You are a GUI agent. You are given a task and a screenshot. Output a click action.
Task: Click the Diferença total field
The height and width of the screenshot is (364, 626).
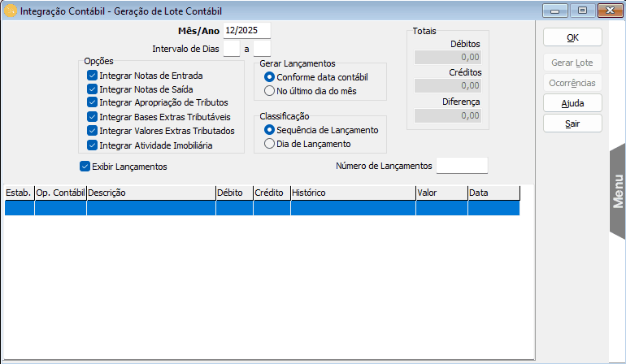pos(447,115)
